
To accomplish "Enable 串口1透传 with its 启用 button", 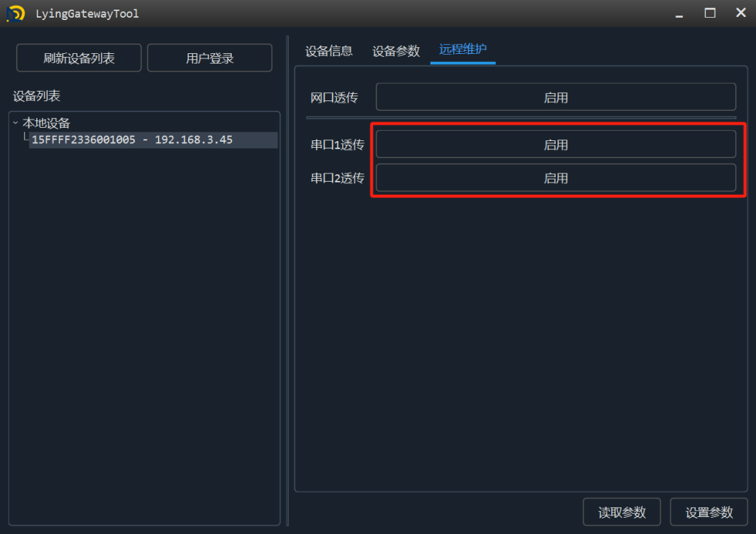I will coord(556,144).
